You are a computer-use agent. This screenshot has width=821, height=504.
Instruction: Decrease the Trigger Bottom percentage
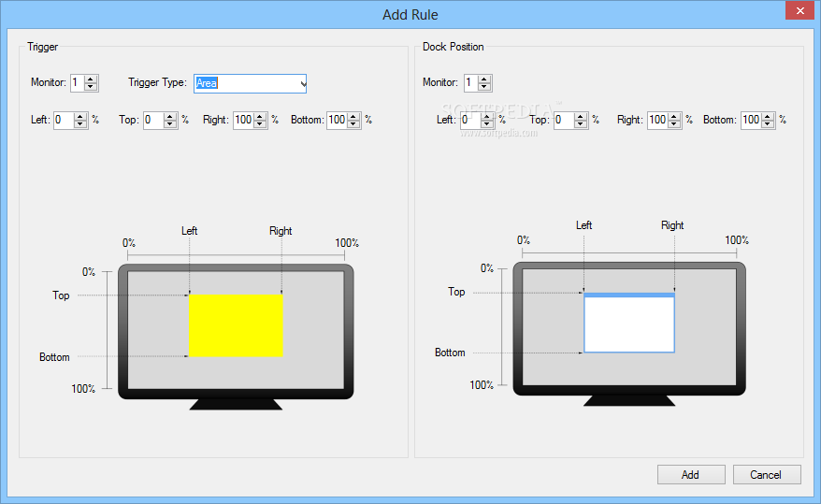click(353, 124)
